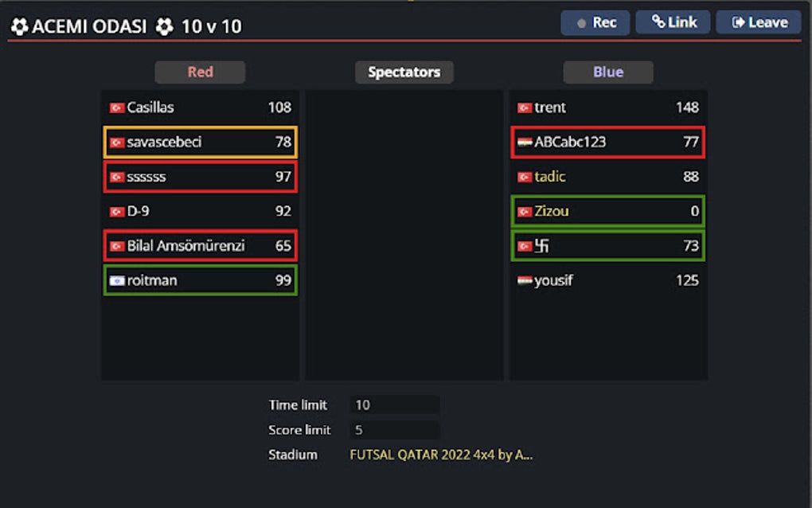
Task: Join the Blue team
Action: point(608,72)
